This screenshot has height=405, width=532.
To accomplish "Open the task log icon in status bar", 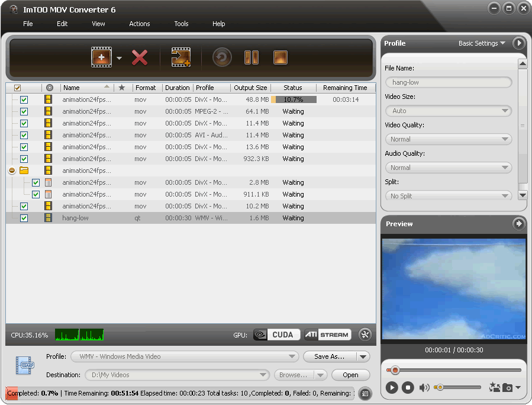I will pyautogui.click(x=365, y=394).
